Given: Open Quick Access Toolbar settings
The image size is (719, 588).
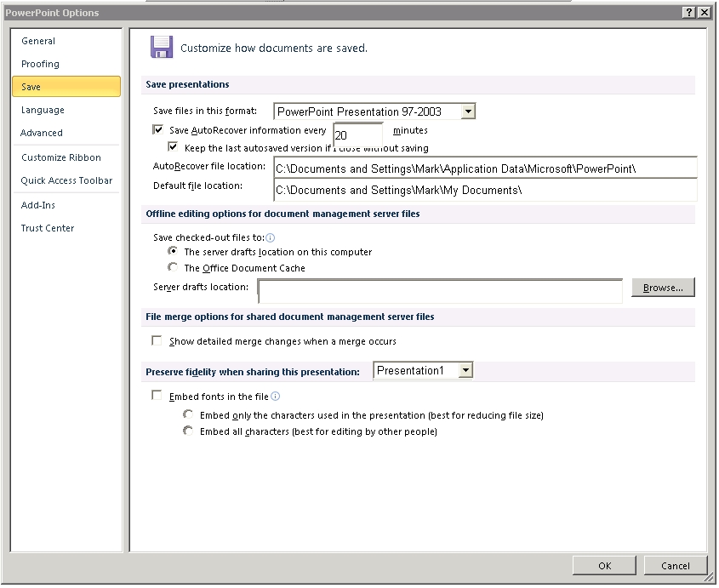Looking at the screenshot, I should tap(66, 180).
